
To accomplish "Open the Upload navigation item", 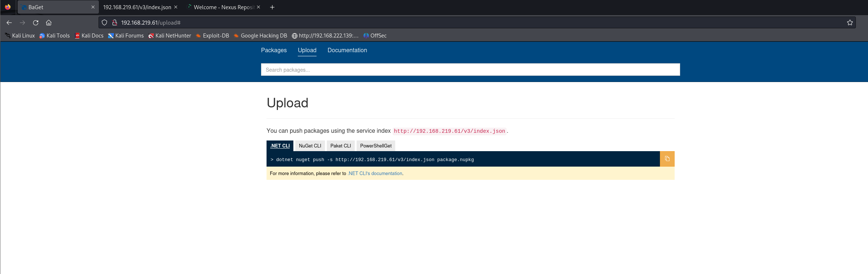I will 307,50.
